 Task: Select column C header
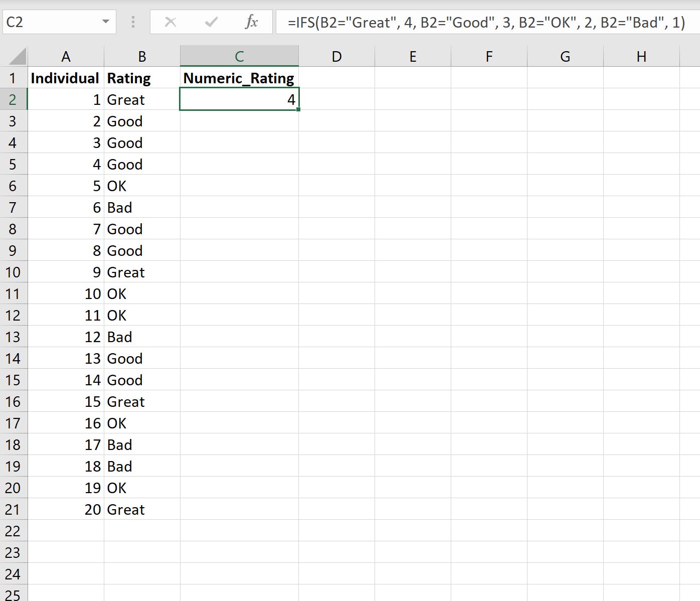click(239, 57)
